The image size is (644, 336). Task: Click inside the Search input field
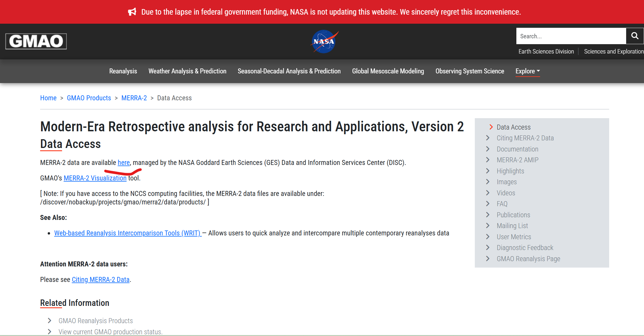click(571, 36)
